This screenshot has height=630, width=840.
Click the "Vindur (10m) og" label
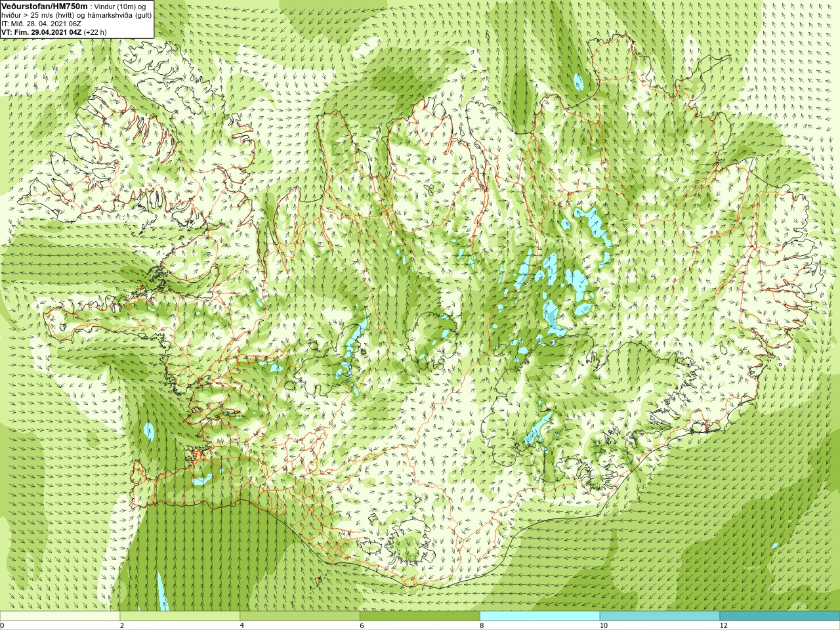(120, 7)
